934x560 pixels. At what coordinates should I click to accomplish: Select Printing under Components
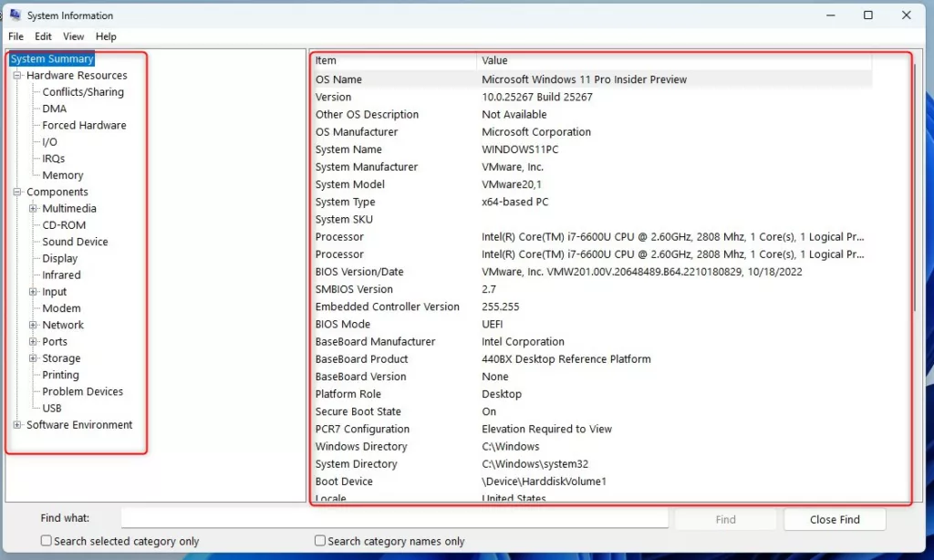[x=60, y=375]
